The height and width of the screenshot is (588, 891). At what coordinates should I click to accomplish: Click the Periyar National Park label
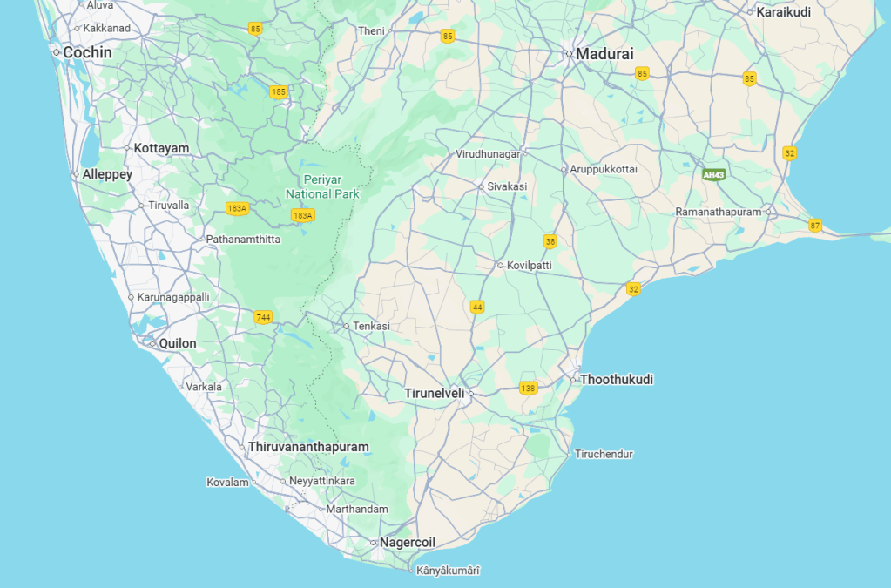click(322, 186)
